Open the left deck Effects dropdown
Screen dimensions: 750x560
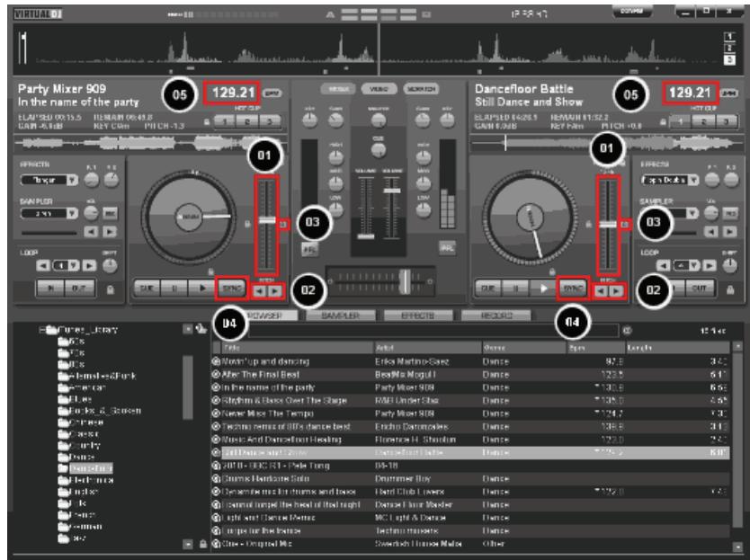tap(72, 180)
